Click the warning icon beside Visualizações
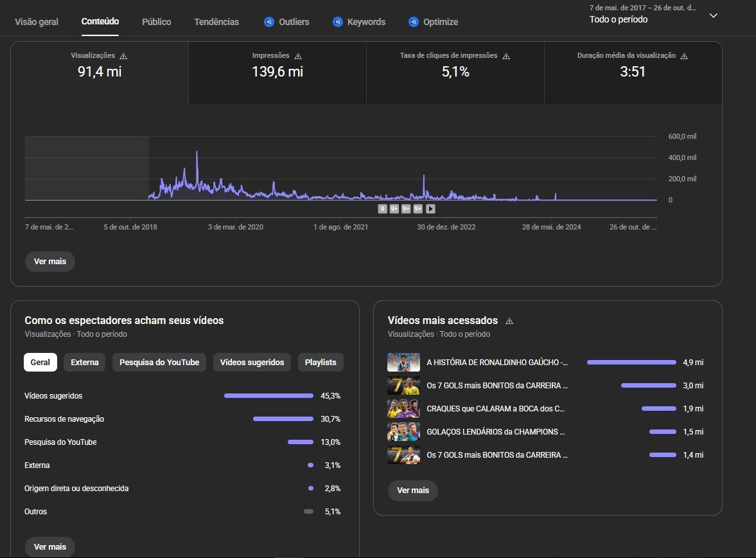This screenshot has height=558, width=756. 124,56
